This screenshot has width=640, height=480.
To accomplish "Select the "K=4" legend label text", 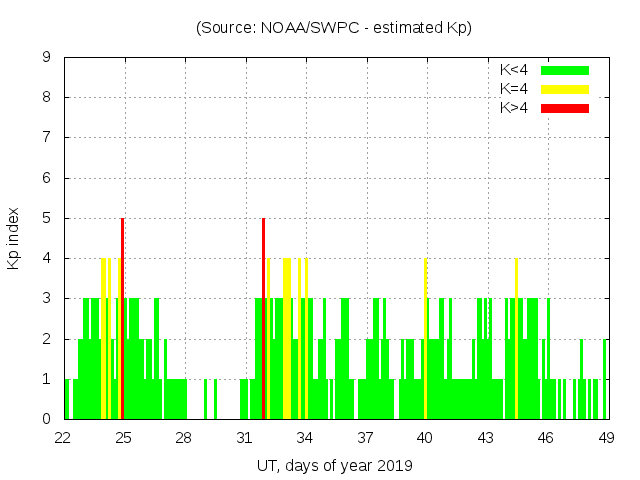I will pyautogui.click(x=515, y=89).
